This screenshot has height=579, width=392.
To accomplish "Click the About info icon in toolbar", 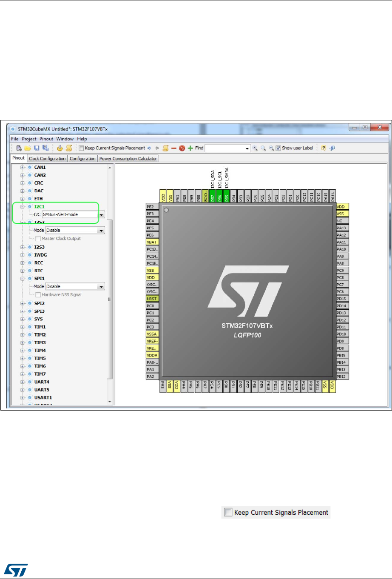I will 332,148.
